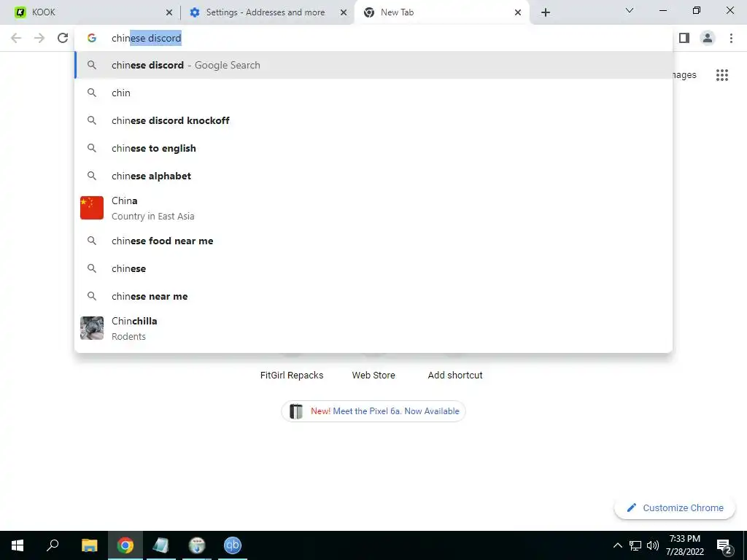Select 'chinese food near me' suggestion
Viewport: 747px width, 560px height.
coord(373,241)
